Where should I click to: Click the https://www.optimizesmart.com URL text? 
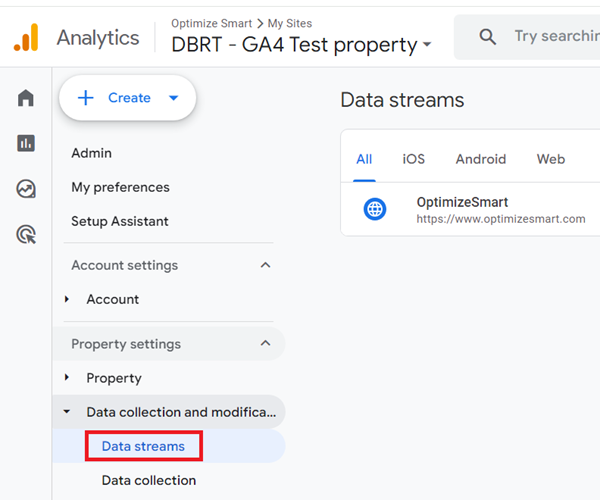(x=501, y=219)
